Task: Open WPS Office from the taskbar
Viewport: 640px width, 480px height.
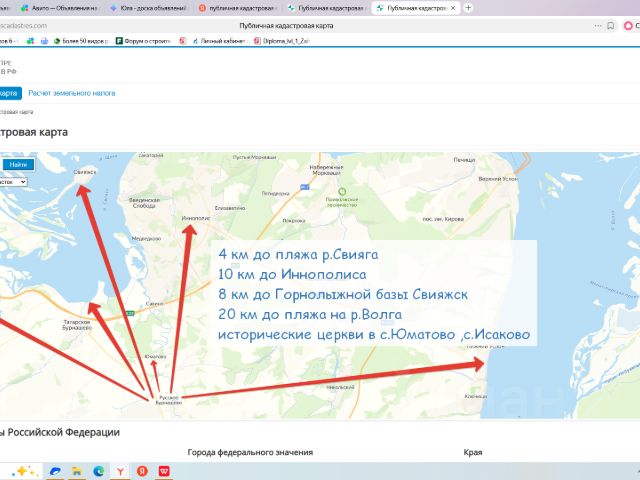Action: tap(164, 471)
